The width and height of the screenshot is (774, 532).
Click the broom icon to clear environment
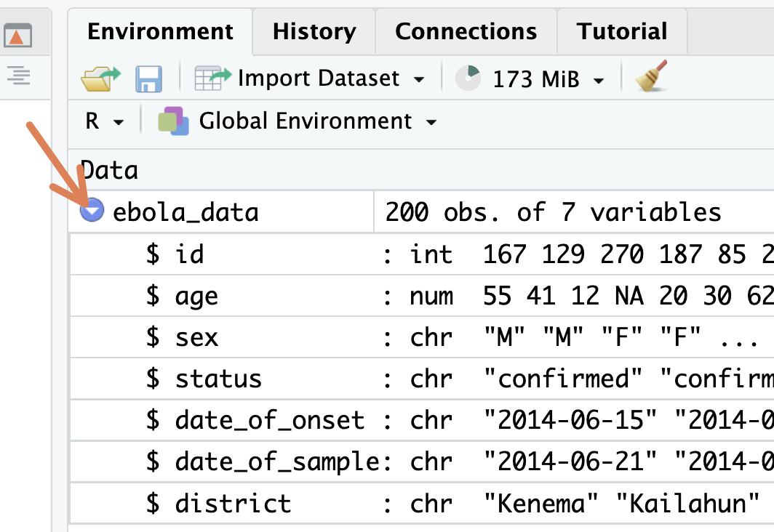pos(651,76)
